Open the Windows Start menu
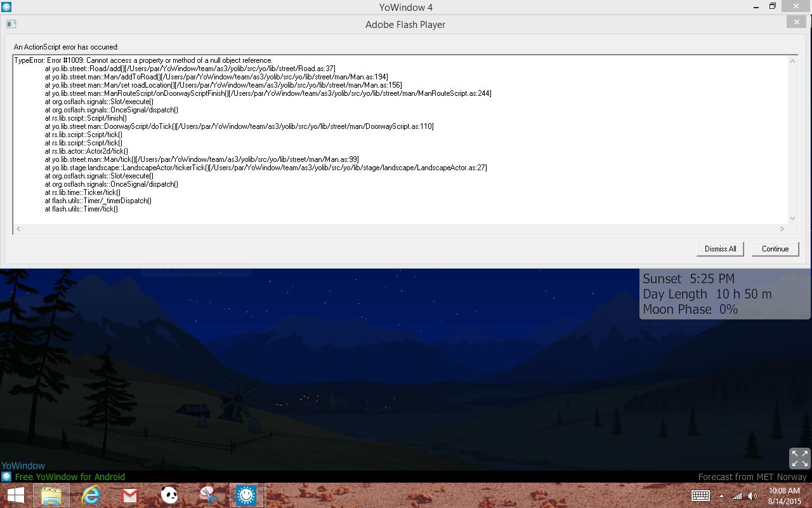Image resolution: width=812 pixels, height=508 pixels. pyautogui.click(x=15, y=495)
